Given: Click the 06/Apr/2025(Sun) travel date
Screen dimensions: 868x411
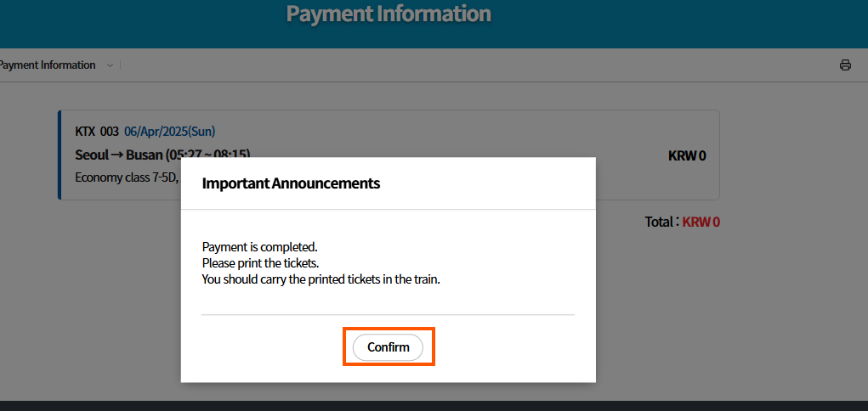Looking at the screenshot, I should click(169, 132).
